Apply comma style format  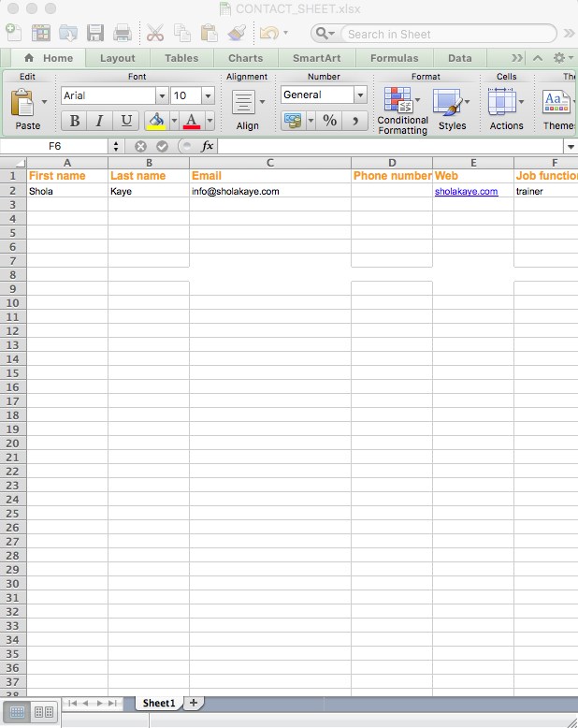(x=355, y=122)
